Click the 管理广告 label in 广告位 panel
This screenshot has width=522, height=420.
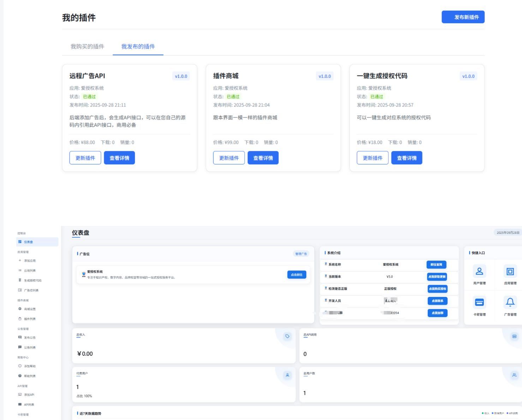(x=300, y=253)
